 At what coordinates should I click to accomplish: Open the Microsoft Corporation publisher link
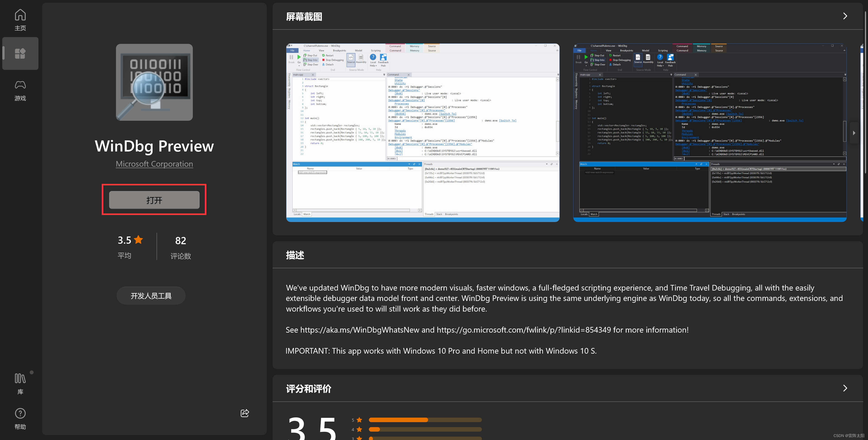pyautogui.click(x=154, y=164)
